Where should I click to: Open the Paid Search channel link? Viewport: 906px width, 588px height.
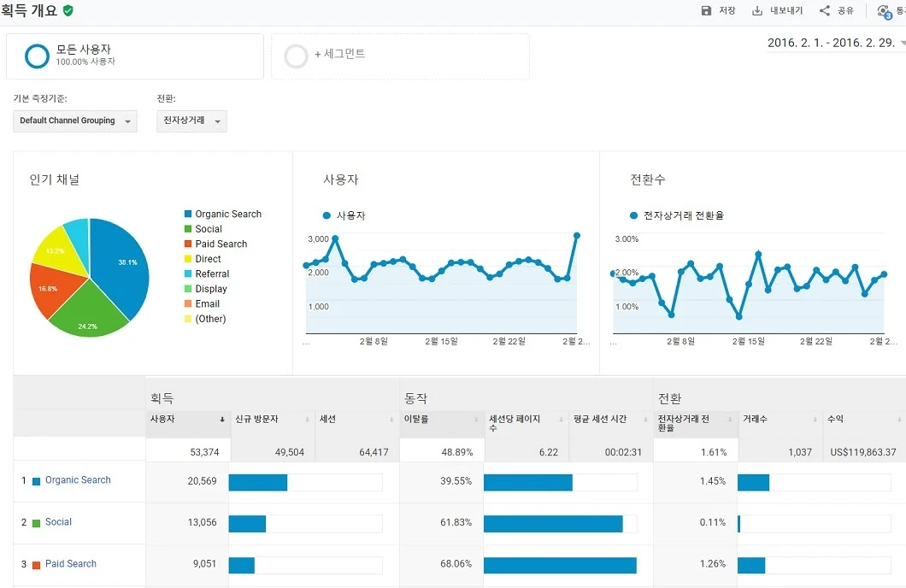(x=70, y=564)
